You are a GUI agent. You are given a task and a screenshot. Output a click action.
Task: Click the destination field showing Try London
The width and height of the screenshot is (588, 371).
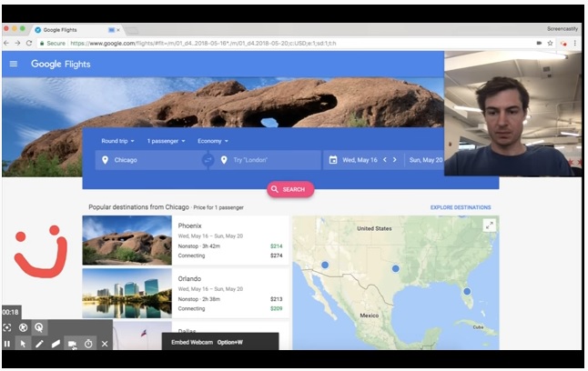[269, 160]
